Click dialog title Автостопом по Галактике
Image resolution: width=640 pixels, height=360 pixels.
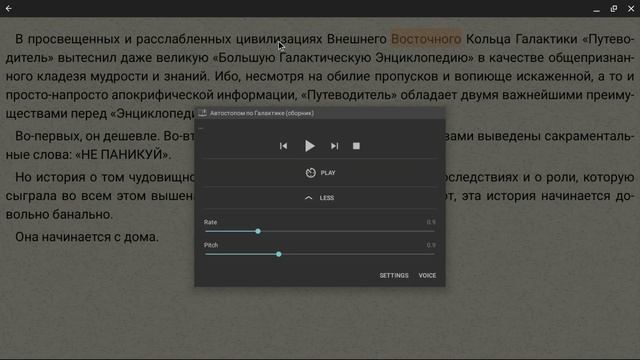(262, 113)
